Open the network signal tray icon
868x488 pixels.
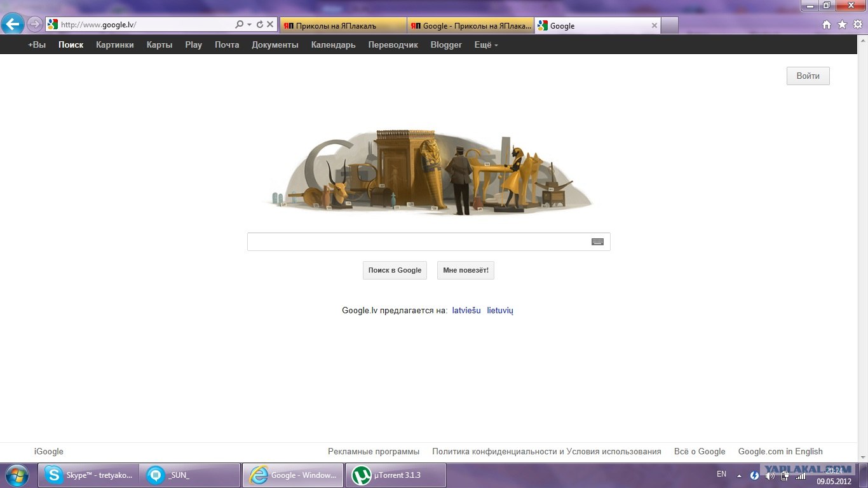tap(801, 475)
